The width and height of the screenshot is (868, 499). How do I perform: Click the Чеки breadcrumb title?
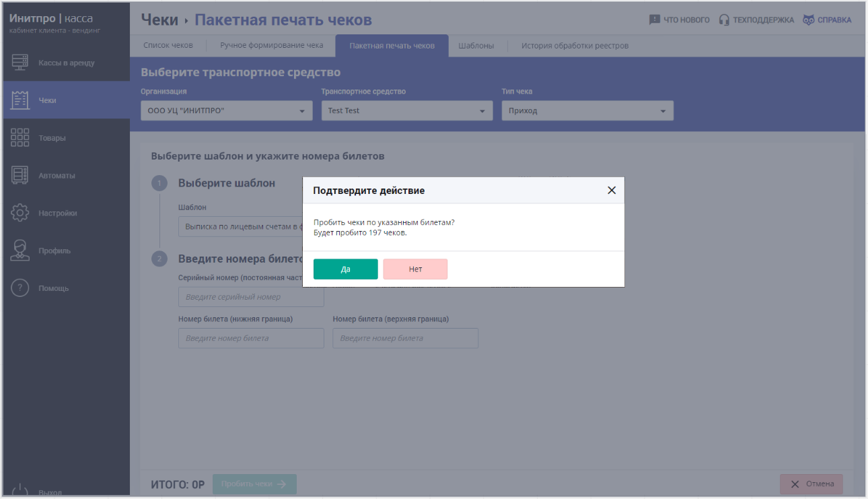[159, 20]
